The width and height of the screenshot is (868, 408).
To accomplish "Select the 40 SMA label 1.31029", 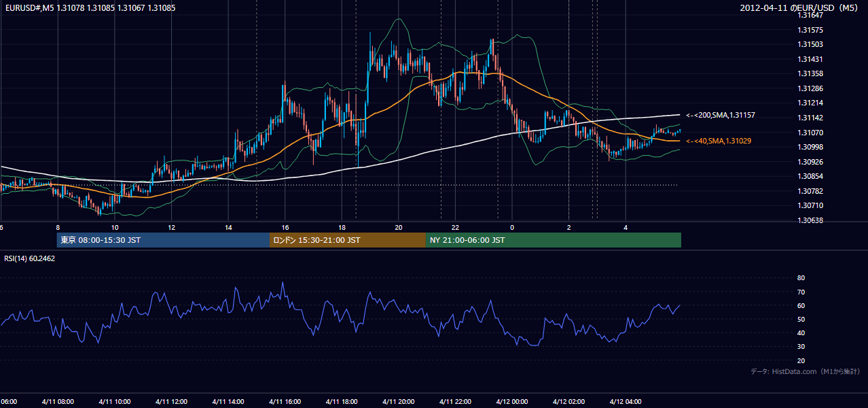I will 719,141.
